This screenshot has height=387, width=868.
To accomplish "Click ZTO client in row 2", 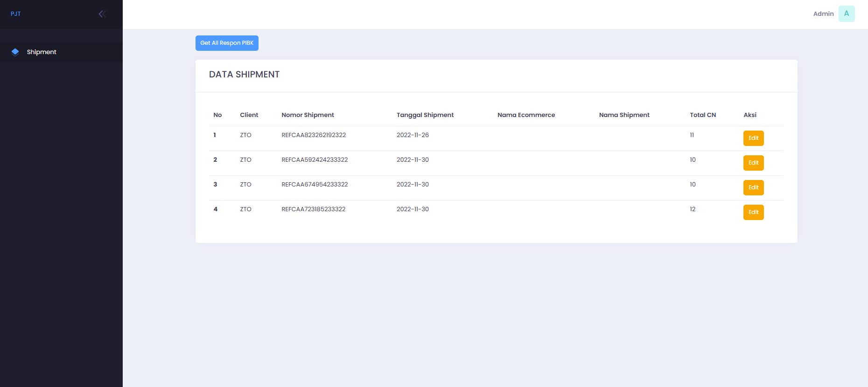I will [245, 160].
